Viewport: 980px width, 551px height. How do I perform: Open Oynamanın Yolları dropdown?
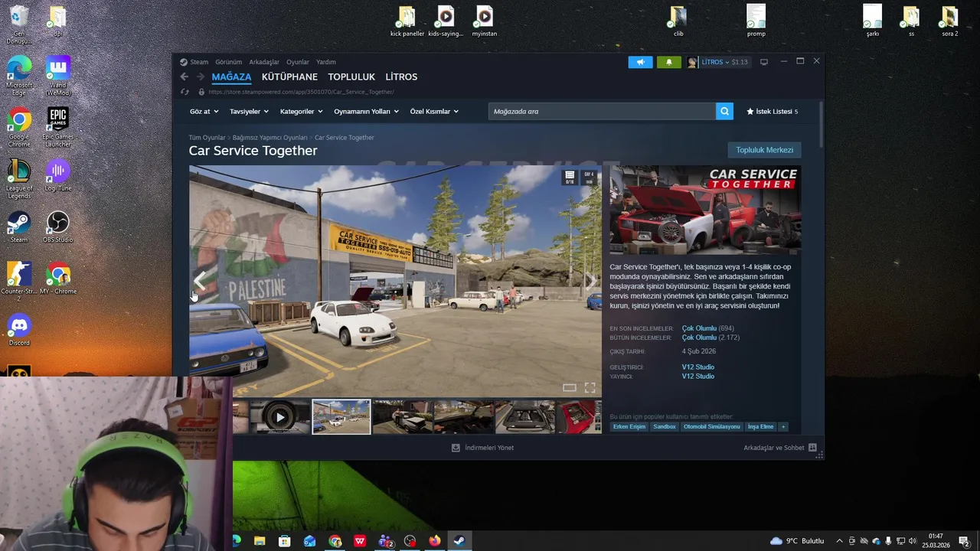coord(367,112)
